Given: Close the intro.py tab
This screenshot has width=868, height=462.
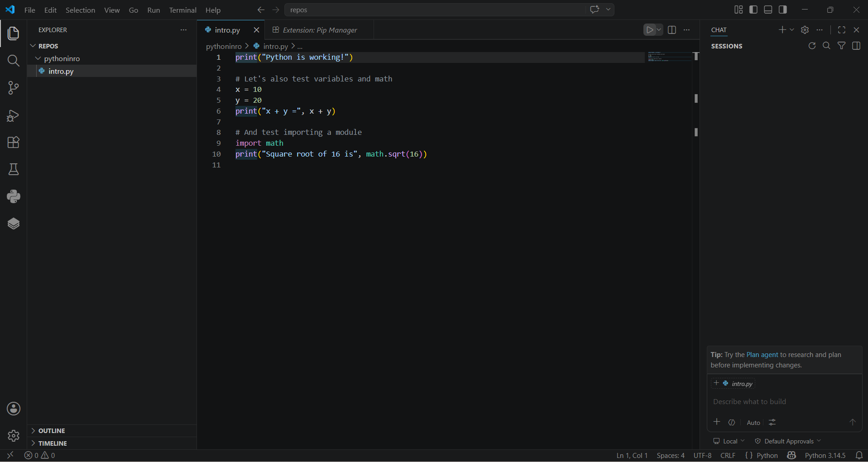Looking at the screenshot, I should coord(256,30).
